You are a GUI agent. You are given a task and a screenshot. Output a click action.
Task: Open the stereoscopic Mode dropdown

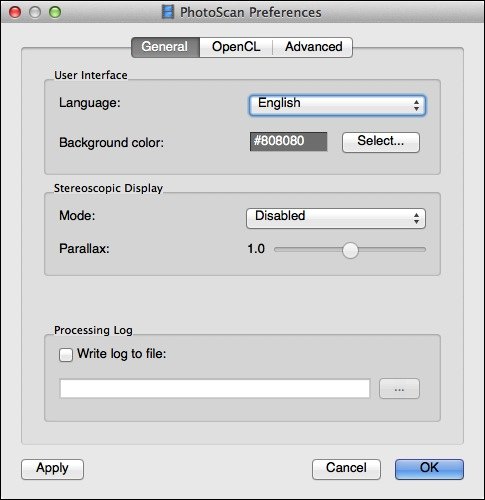(x=336, y=218)
